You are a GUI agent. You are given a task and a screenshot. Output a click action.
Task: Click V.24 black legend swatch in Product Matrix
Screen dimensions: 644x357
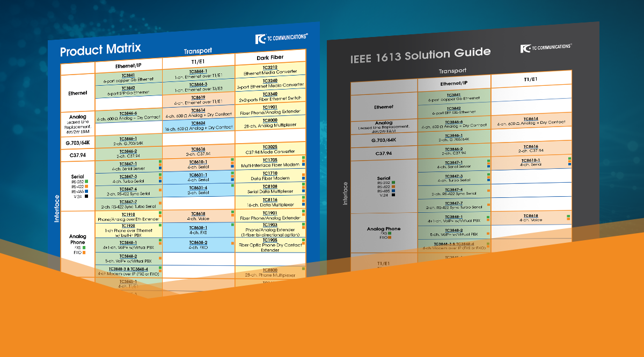coord(86,197)
